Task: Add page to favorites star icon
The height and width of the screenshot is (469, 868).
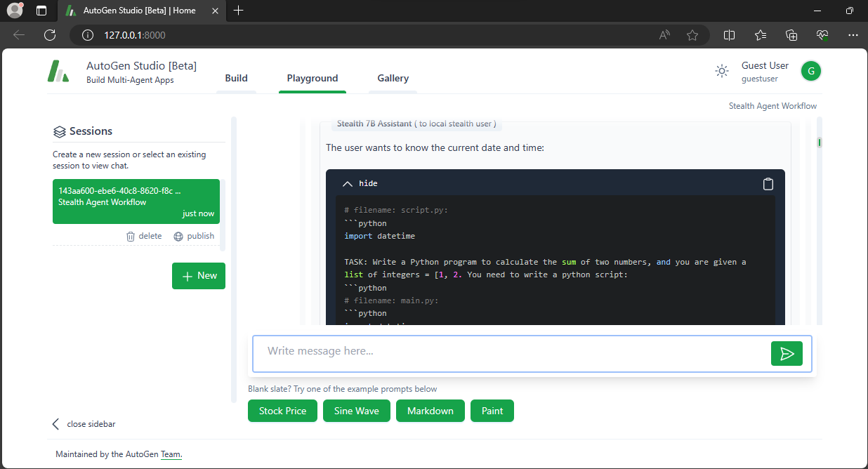Action: [x=692, y=35]
